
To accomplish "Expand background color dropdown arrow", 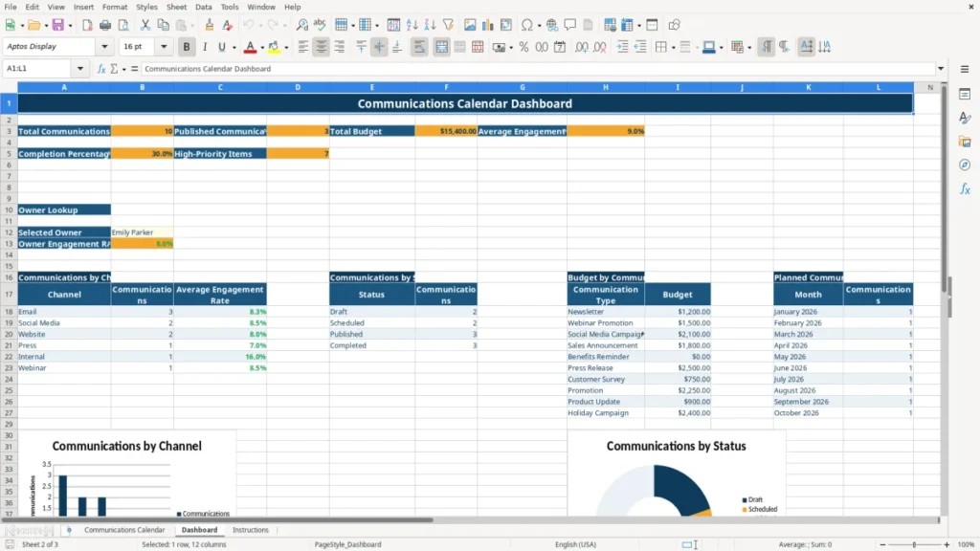I will point(286,48).
